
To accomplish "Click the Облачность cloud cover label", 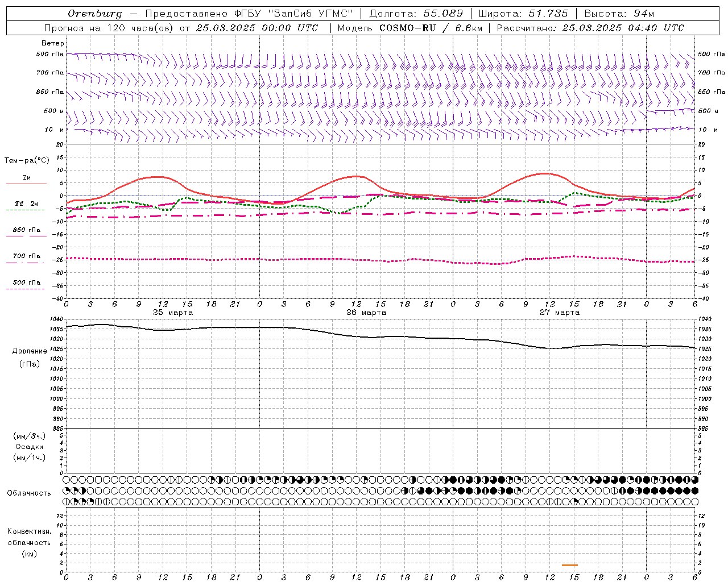I will pos(29,493).
